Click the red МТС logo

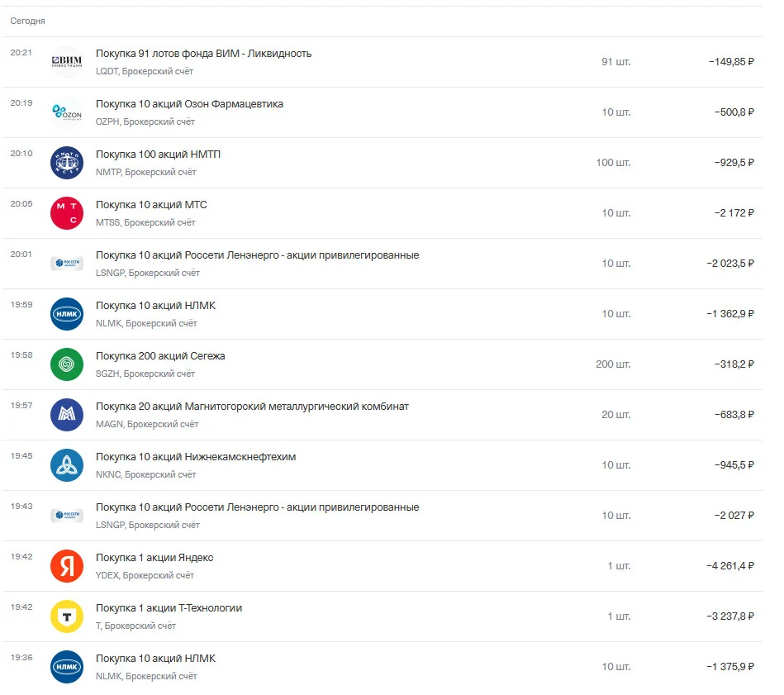tap(66, 213)
